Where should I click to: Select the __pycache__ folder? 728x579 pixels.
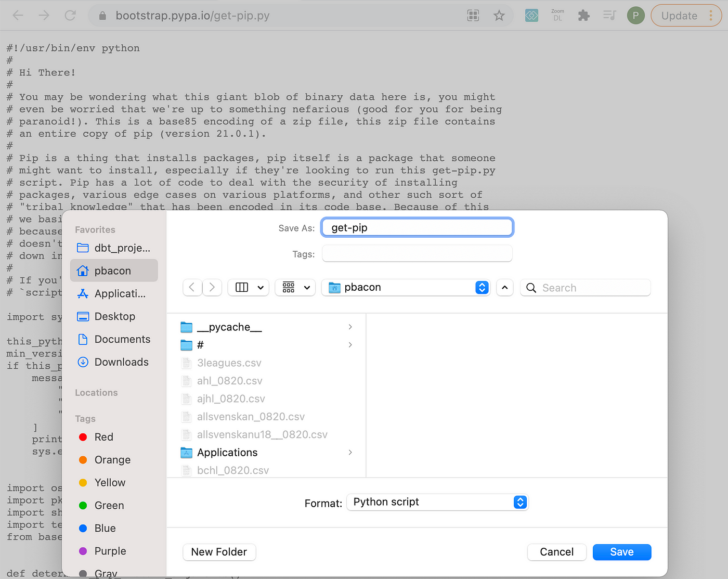pyautogui.click(x=229, y=327)
